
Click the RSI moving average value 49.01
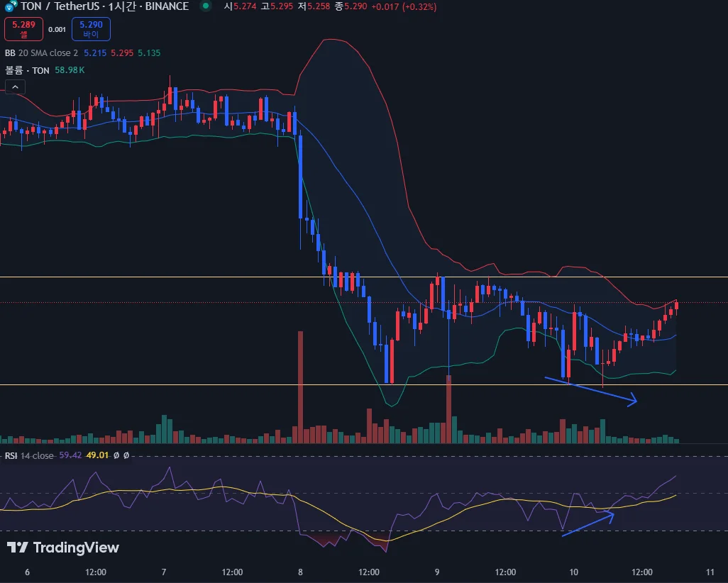(97, 455)
